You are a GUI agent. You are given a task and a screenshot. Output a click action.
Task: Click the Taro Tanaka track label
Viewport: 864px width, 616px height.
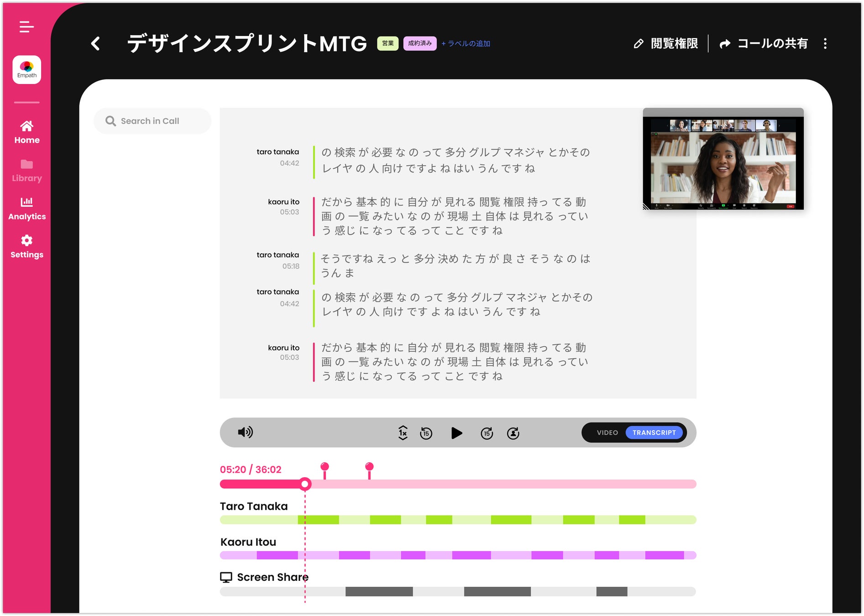tap(254, 506)
